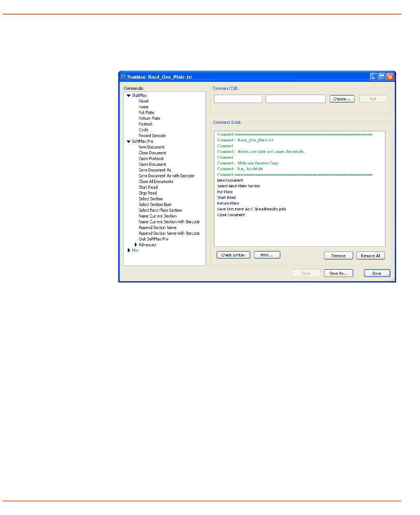Click the Save As... button
Image resolution: width=420 pixels, height=515 pixels.
pyautogui.click(x=338, y=273)
